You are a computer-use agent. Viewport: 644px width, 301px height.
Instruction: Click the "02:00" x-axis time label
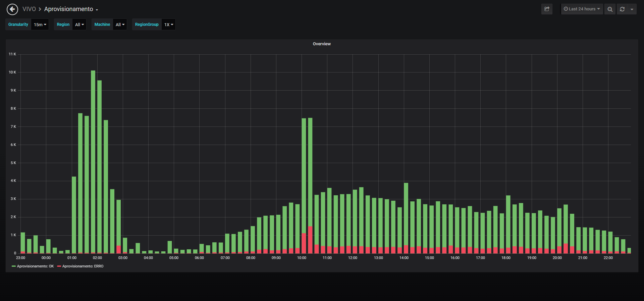[x=97, y=258]
